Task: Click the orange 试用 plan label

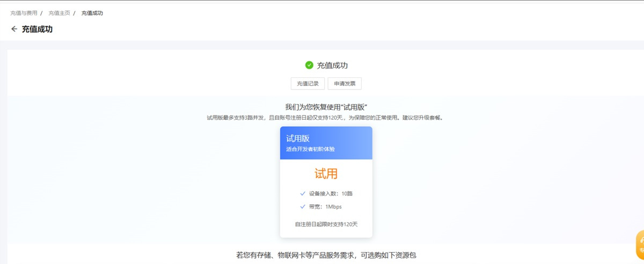Action: coord(326,174)
